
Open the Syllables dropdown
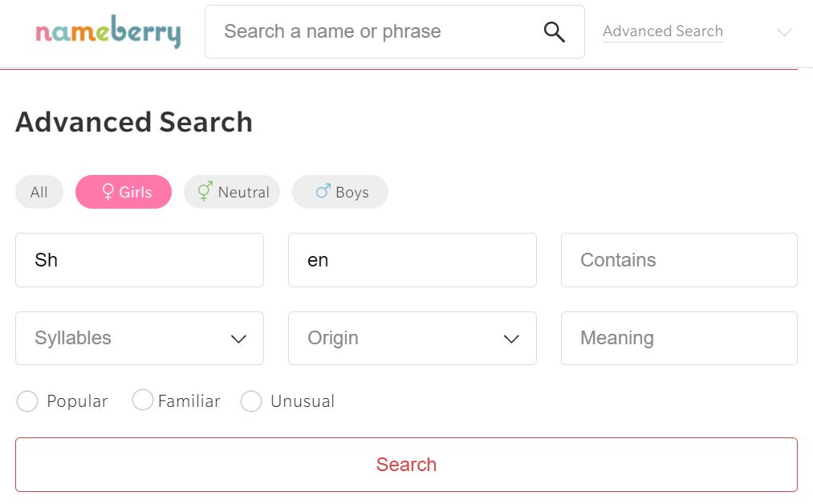tap(140, 338)
